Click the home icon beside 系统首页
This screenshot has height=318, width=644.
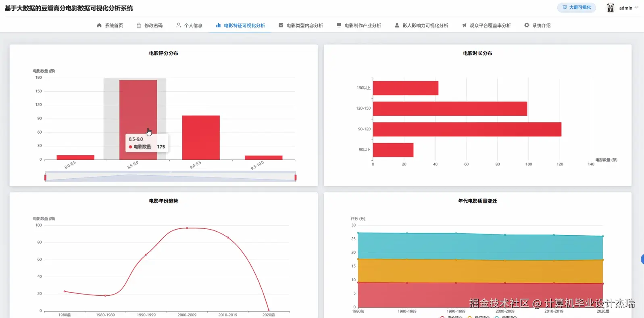[99, 25]
